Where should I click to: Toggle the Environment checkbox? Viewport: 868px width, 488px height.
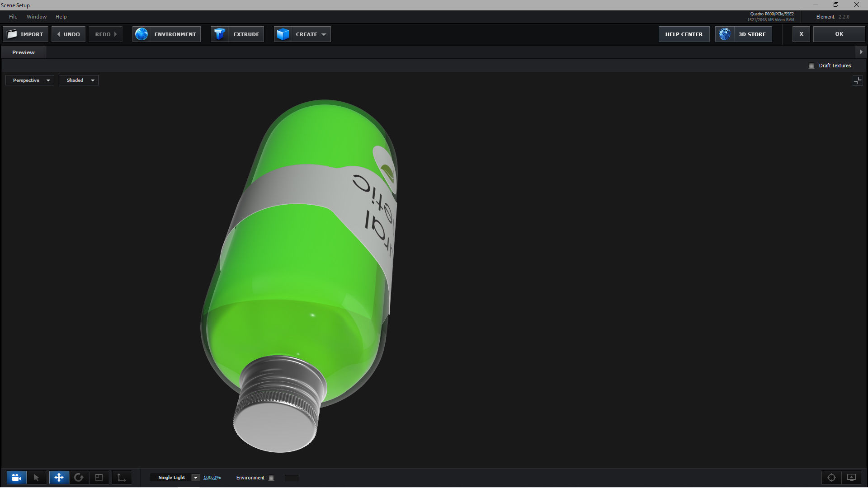[271, 478]
